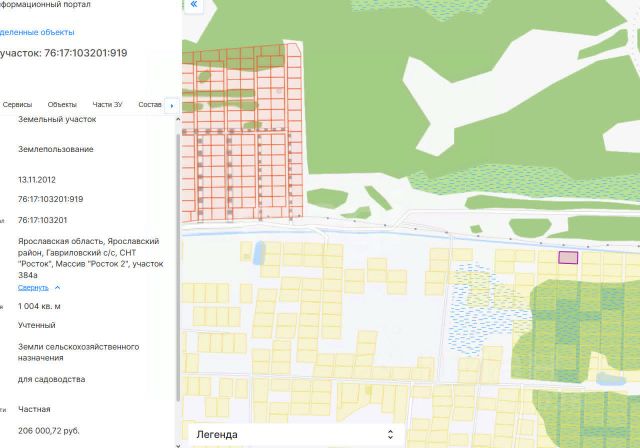The height and width of the screenshot is (448, 640).
Task: Click the tab strip right-arrow scroll button
Action: coord(171,105)
